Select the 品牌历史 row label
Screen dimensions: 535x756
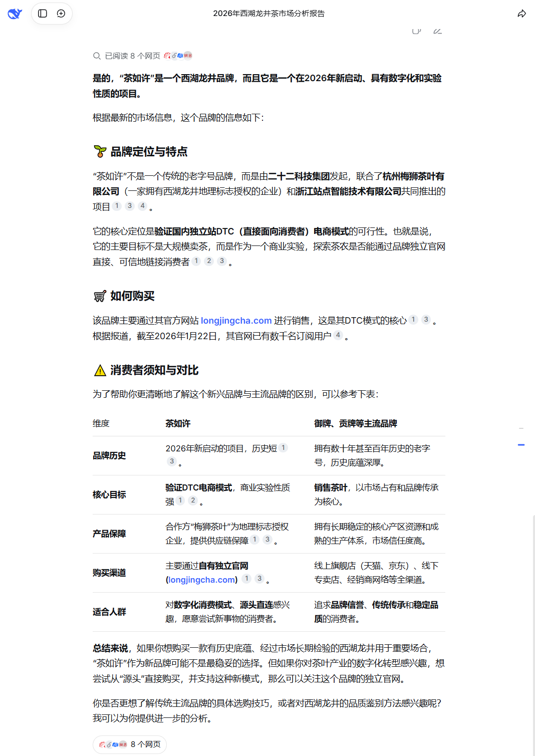[x=109, y=456]
